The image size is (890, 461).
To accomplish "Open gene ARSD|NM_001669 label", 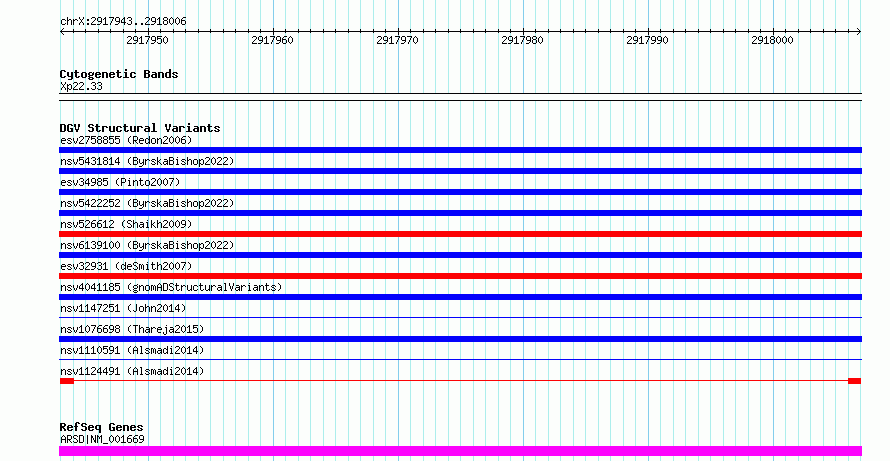I will [x=102, y=439].
